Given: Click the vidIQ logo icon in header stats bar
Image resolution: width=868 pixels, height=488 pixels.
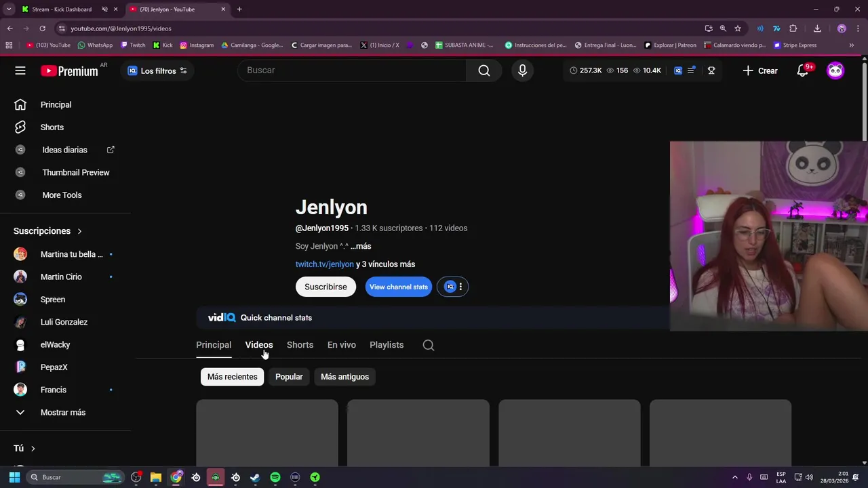Looking at the screenshot, I should pos(678,70).
